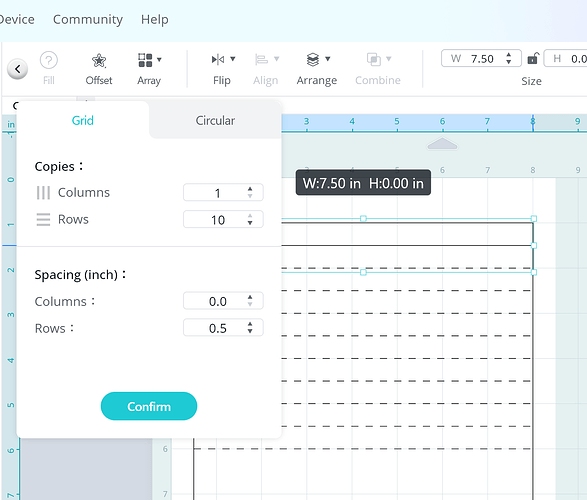Click the Confirm button
The image size is (587, 500).
(x=149, y=406)
